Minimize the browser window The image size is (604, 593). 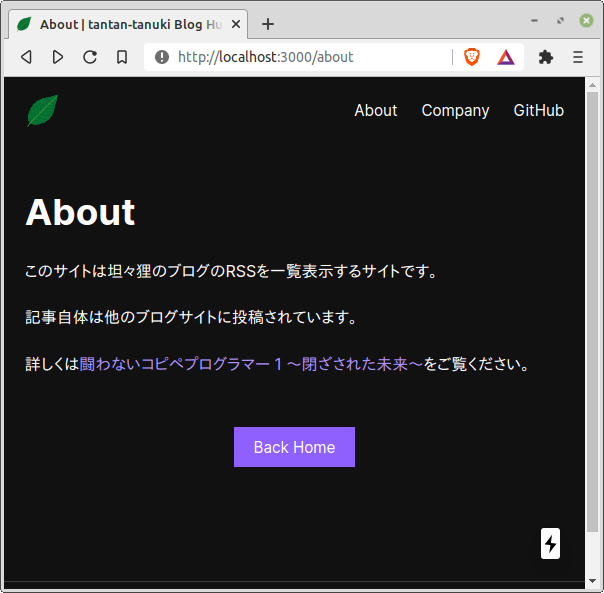[534, 20]
